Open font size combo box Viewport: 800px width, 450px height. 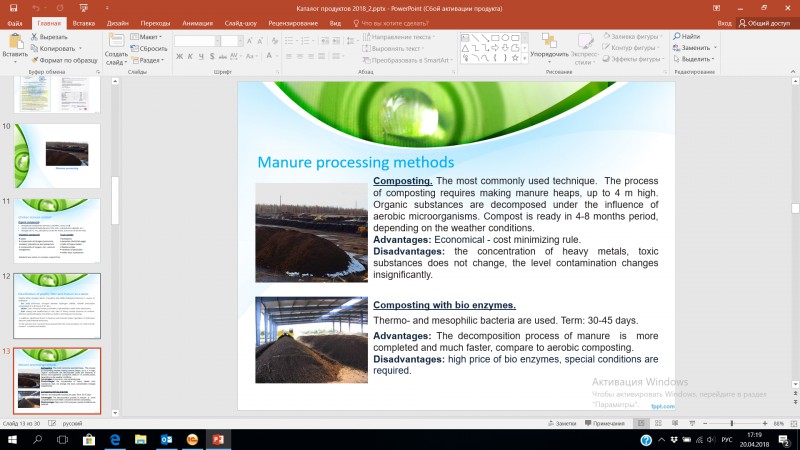(232, 41)
